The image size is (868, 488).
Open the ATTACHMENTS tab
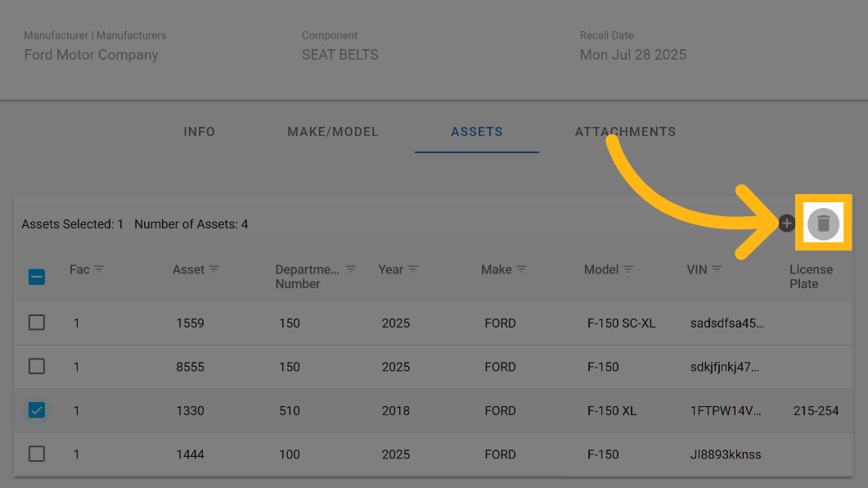[x=625, y=132]
